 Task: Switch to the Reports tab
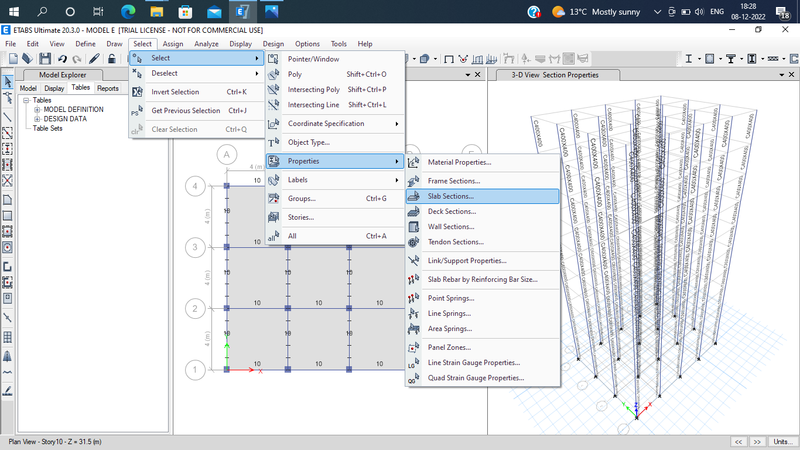[x=108, y=88]
